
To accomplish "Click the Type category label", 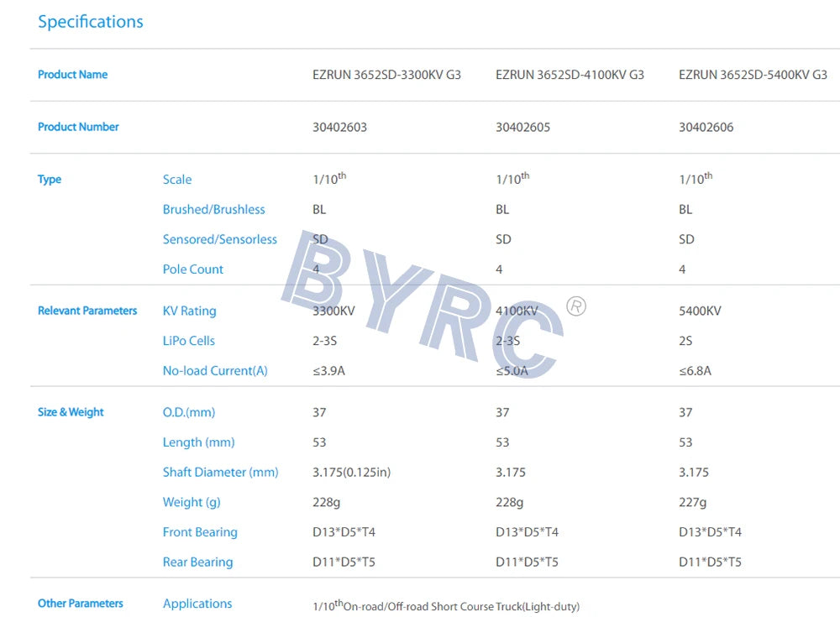I will (x=50, y=179).
